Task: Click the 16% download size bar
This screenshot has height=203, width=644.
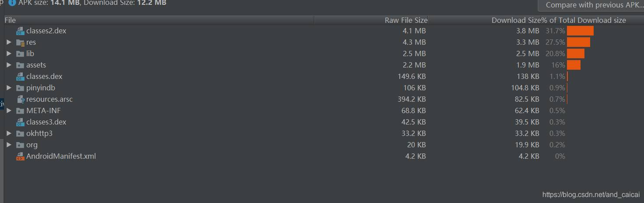Action: pos(574,65)
